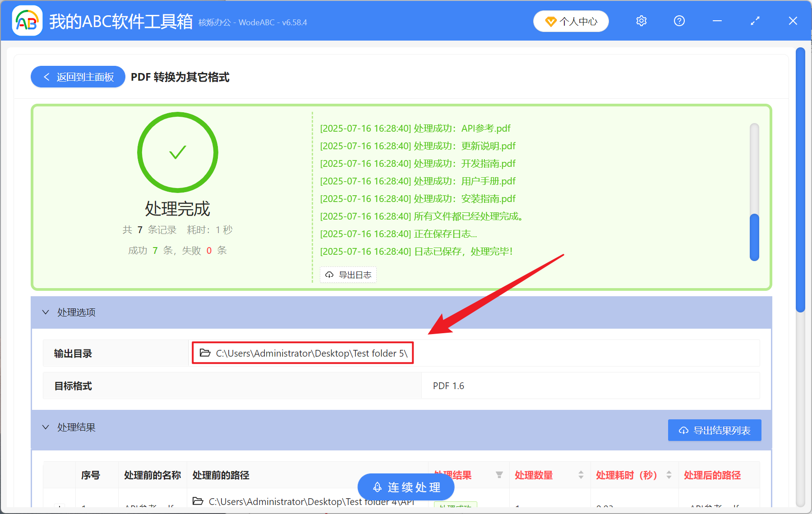Open help via question mark icon
Screen dimensions: 812x514
[x=679, y=21]
